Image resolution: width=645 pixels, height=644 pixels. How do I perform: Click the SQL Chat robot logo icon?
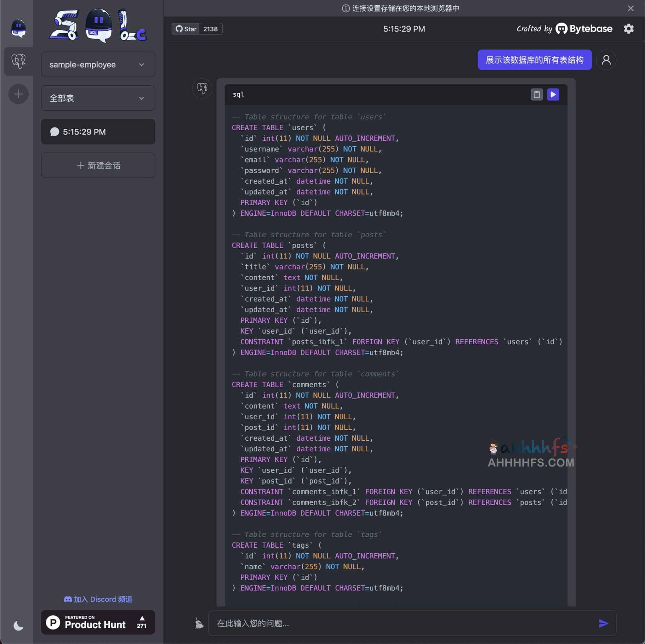(18, 28)
